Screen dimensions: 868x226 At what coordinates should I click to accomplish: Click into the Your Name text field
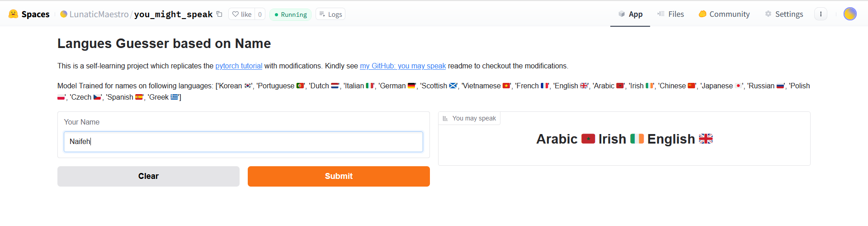pos(243,142)
